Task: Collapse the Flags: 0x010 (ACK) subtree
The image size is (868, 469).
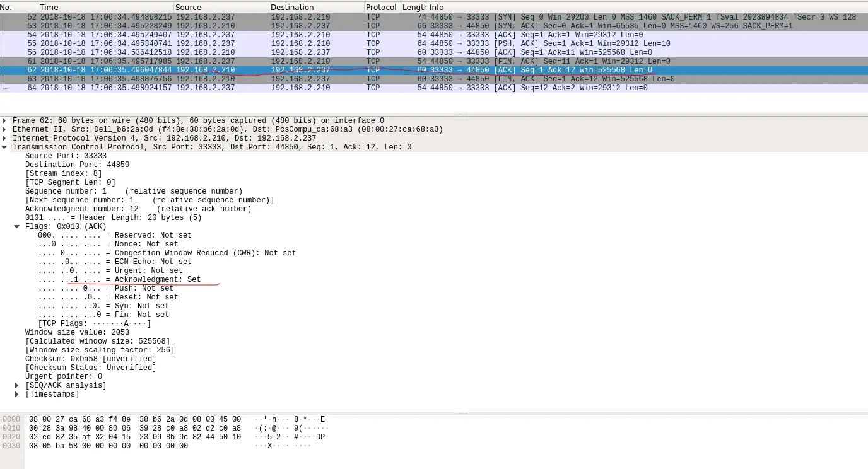Action: [x=17, y=226]
